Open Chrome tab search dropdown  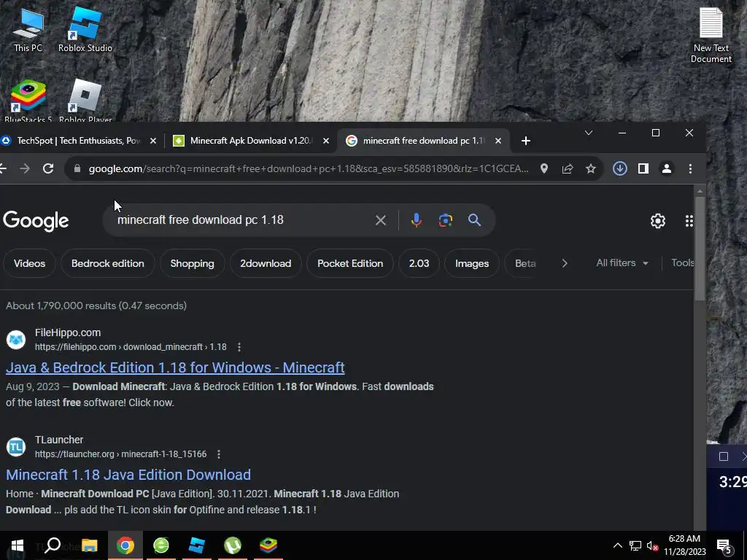(589, 133)
